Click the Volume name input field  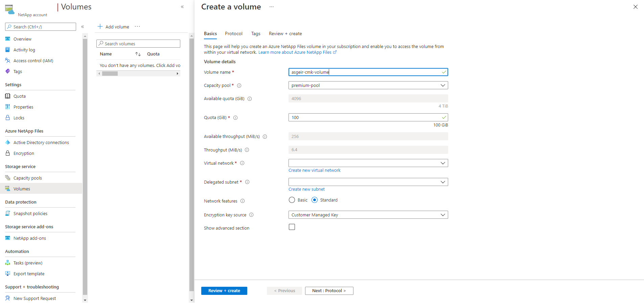[x=368, y=72]
